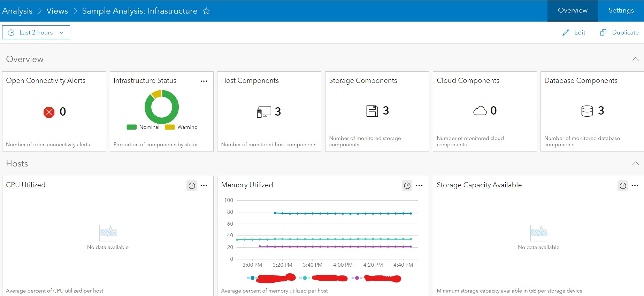Switch to the Settings tab

coord(621,10)
